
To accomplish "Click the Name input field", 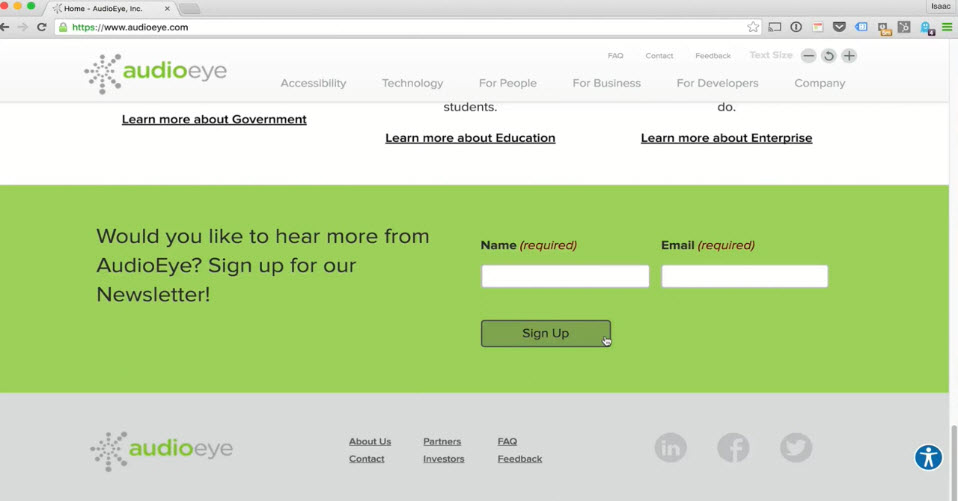I will tap(565, 276).
